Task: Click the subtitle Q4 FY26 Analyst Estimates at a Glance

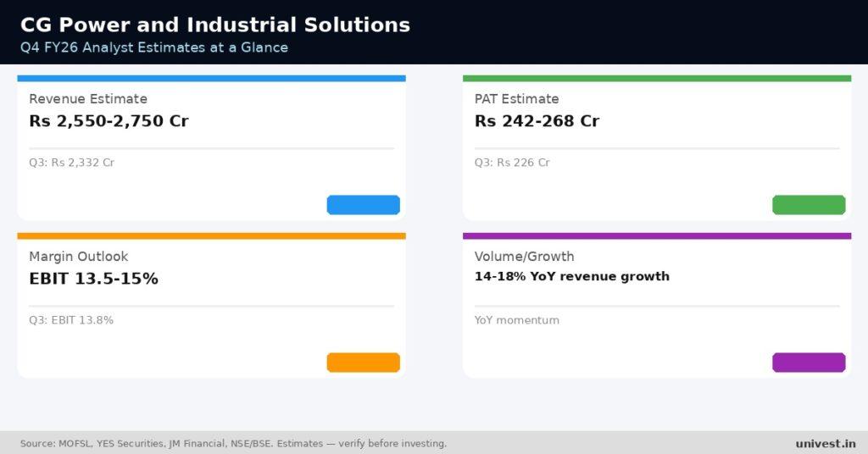Action: (154, 47)
